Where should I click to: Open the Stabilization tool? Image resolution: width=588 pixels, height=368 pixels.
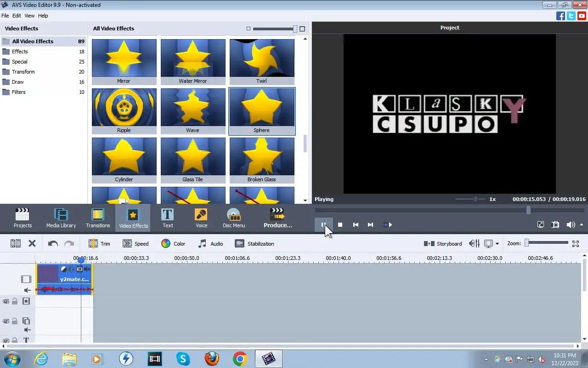tap(254, 244)
